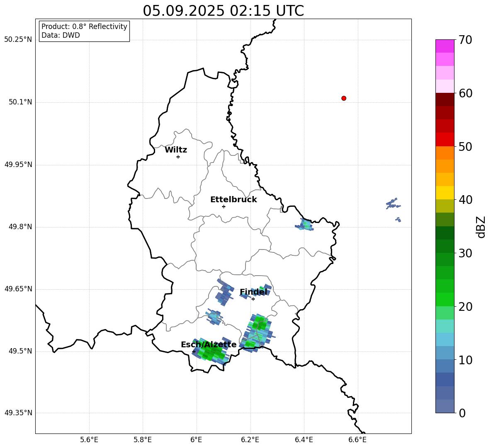Click the plus marker below Ettelbruck
The image size is (491, 448).
click(224, 206)
